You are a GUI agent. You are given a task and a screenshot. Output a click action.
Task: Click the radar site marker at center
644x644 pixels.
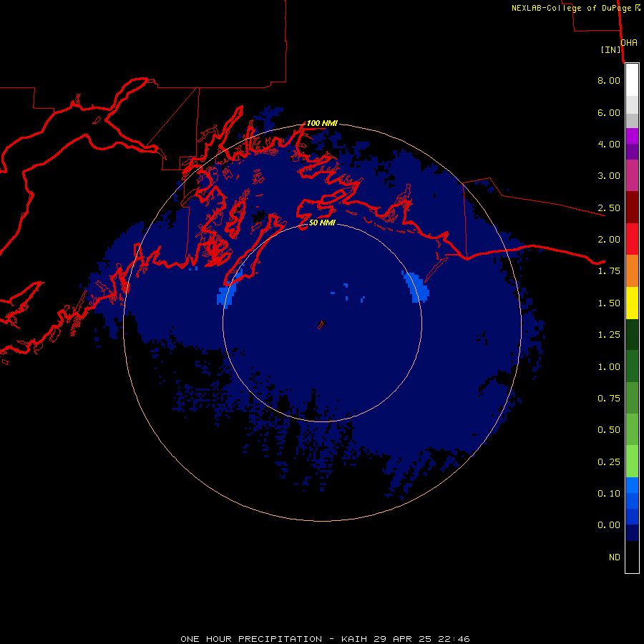[321, 324]
